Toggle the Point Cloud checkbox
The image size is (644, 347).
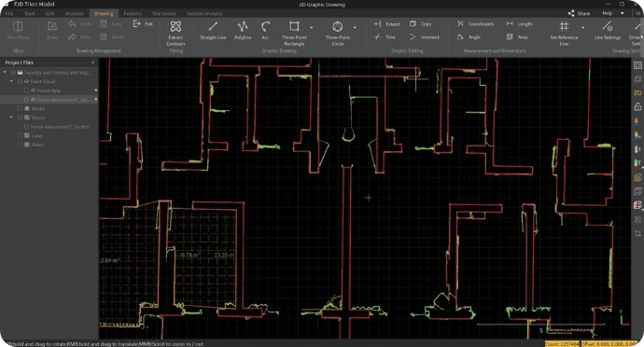(20, 81)
